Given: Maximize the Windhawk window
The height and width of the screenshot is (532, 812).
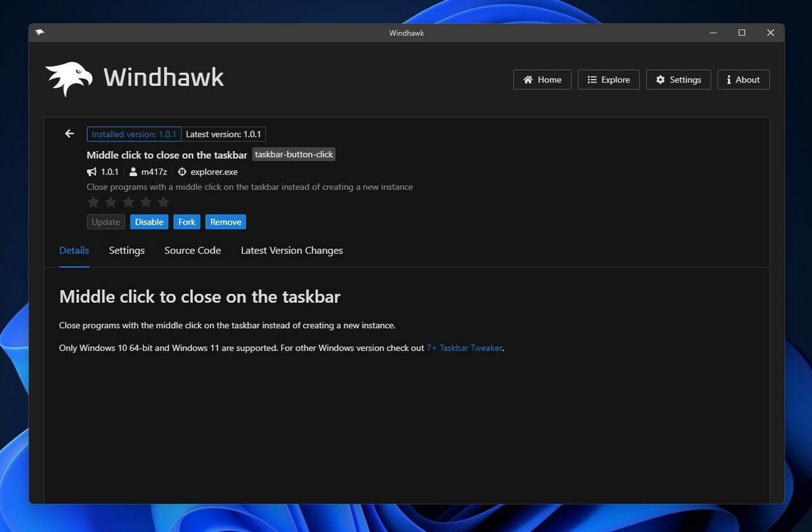Looking at the screenshot, I should point(742,33).
